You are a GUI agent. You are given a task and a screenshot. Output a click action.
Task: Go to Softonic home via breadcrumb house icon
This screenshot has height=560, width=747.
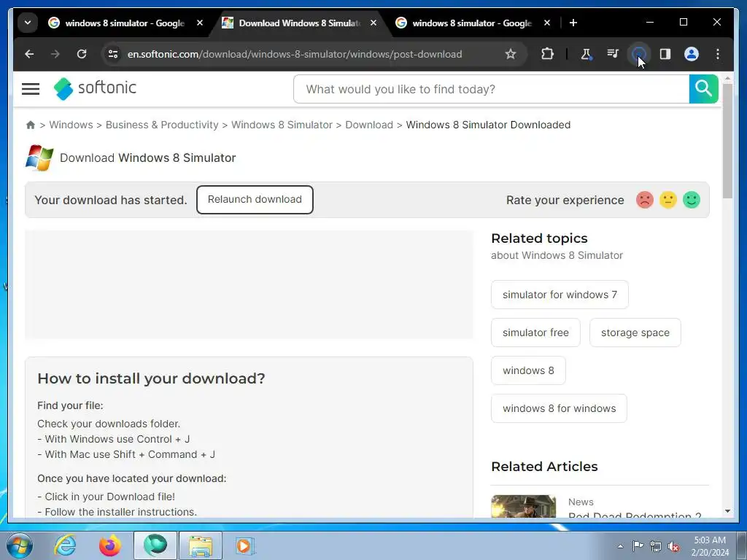(31, 125)
